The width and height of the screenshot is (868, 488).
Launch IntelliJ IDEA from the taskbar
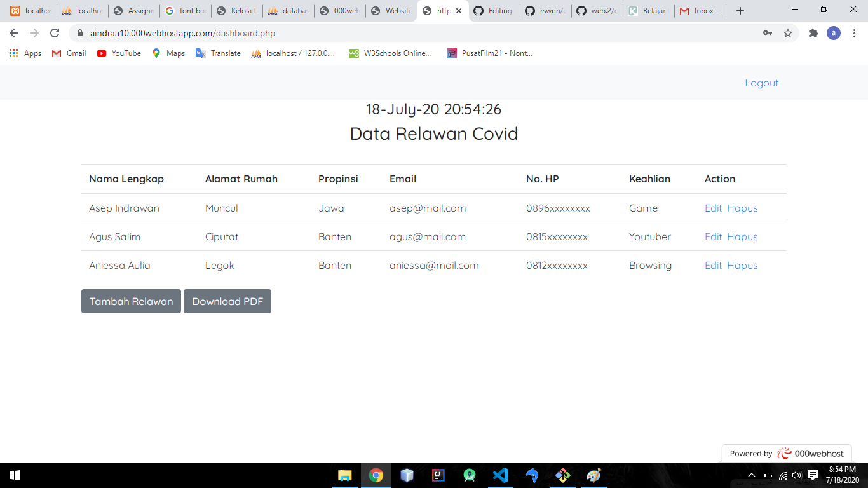click(x=438, y=475)
